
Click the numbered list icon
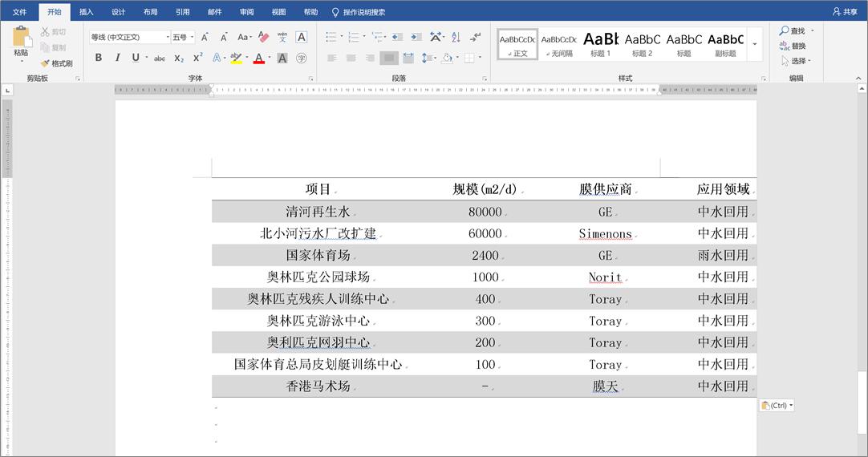point(354,37)
